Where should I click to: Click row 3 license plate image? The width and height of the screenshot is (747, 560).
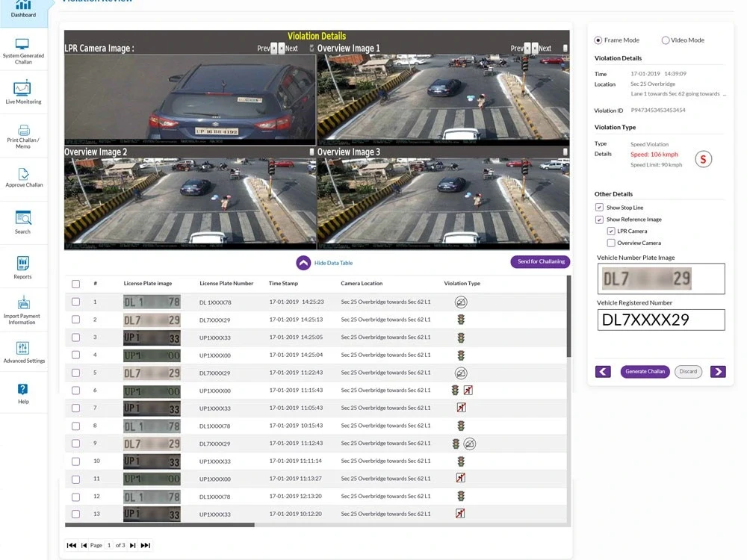[152, 337]
